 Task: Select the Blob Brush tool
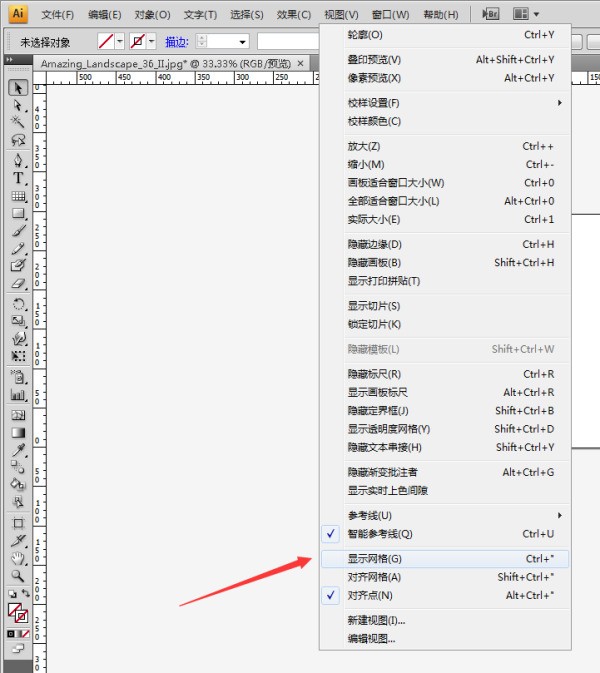(x=18, y=266)
